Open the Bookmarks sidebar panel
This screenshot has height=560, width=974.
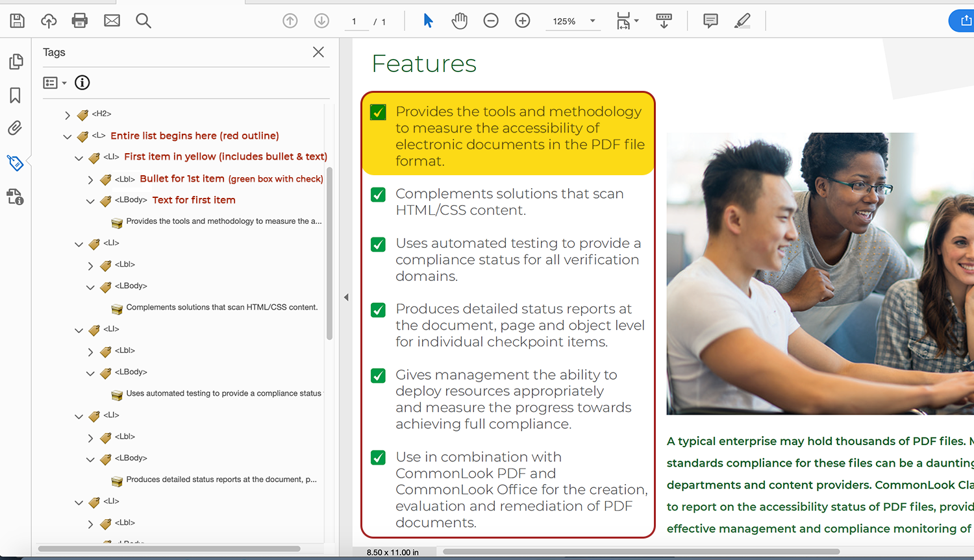16,95
